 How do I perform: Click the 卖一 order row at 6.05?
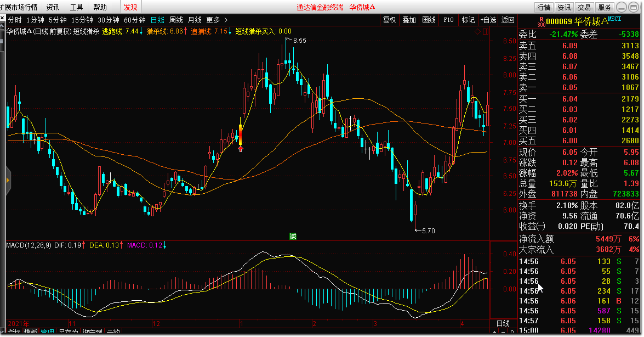click(x=579, y=87)
